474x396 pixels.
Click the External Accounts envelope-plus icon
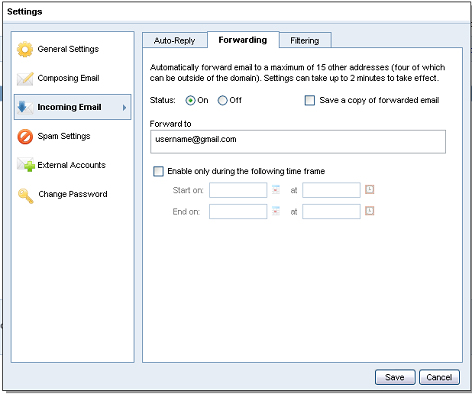[x=26, y=165]
